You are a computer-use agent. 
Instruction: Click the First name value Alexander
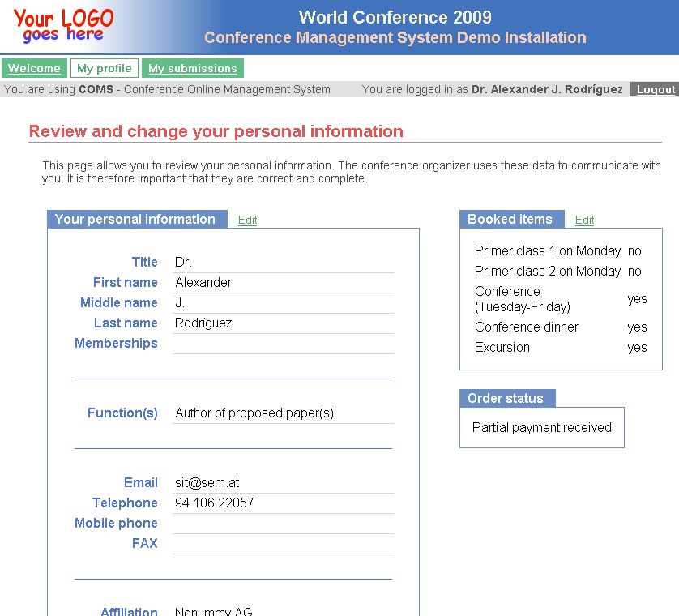point(203,282)
